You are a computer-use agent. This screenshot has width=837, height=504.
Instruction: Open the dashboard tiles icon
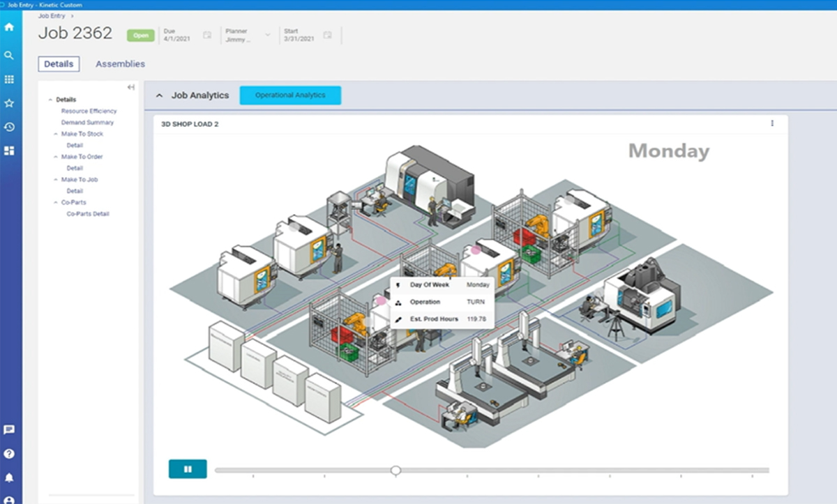coord(9,151)
